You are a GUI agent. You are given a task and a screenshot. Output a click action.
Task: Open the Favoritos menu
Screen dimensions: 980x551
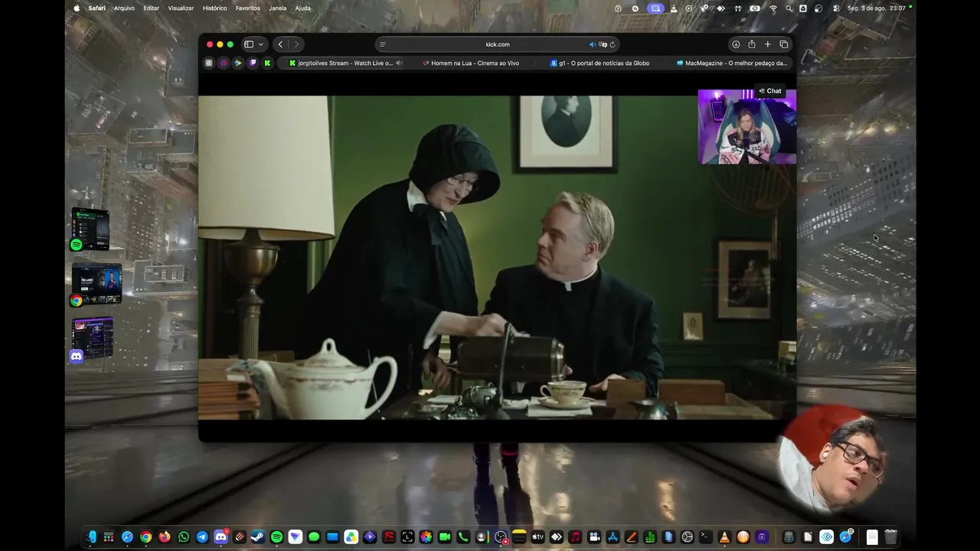tap(248, 8)
